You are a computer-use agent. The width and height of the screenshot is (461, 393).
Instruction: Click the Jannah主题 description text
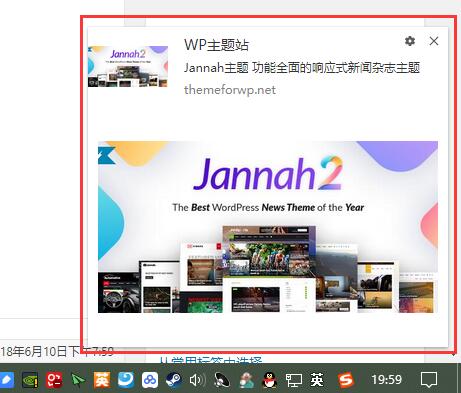click(x=302, y=68)
